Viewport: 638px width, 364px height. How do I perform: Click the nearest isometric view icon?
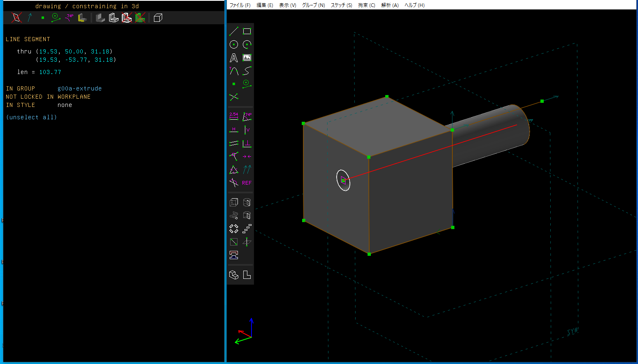[233, 275]
